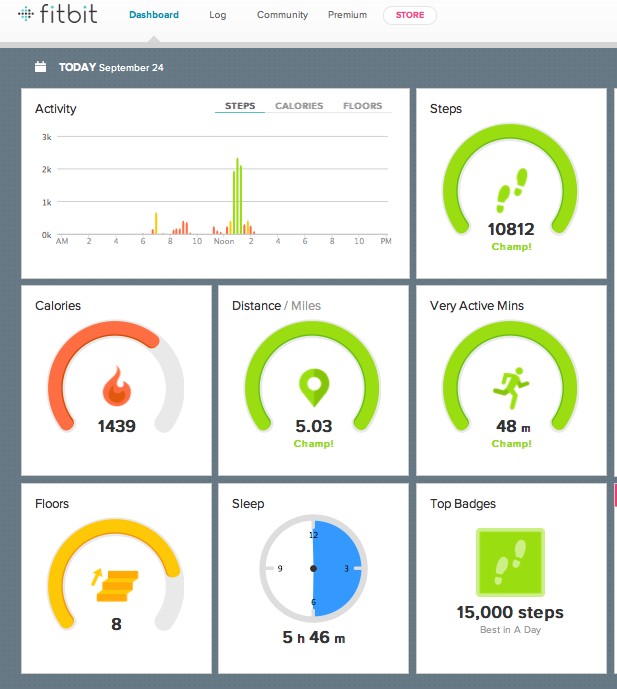
Task: Click the tallest green bar in activity chart
Action: pyautogui.click(x=237, y=194)
